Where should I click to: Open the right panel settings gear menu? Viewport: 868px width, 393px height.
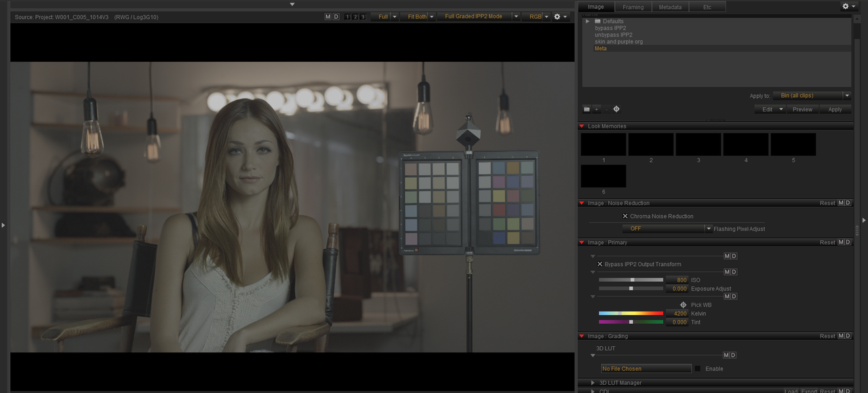click(848, 6)
